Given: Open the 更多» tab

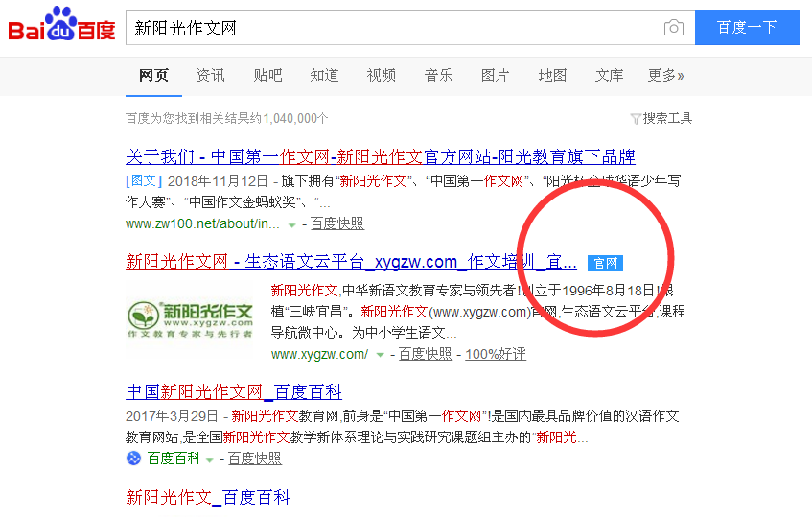Looking at the screenshot, I should click(x=666, y=75).
